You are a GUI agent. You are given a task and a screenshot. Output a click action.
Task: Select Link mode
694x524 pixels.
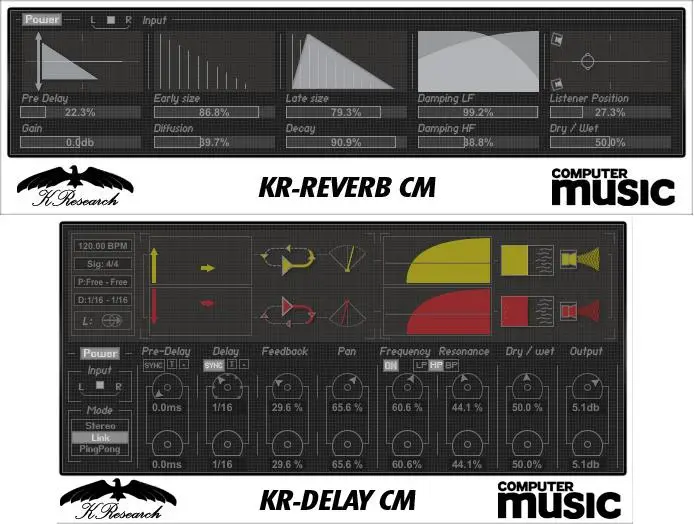[x=100, y=438]
